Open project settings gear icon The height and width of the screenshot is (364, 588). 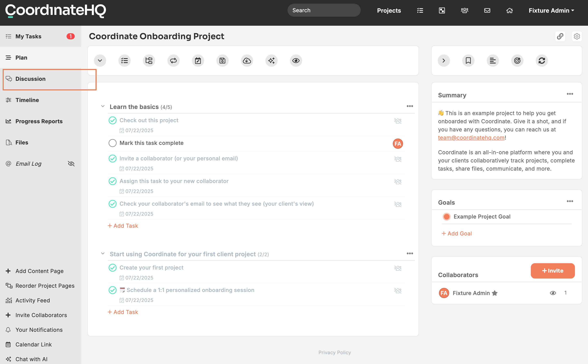click(x=577, y=36)
